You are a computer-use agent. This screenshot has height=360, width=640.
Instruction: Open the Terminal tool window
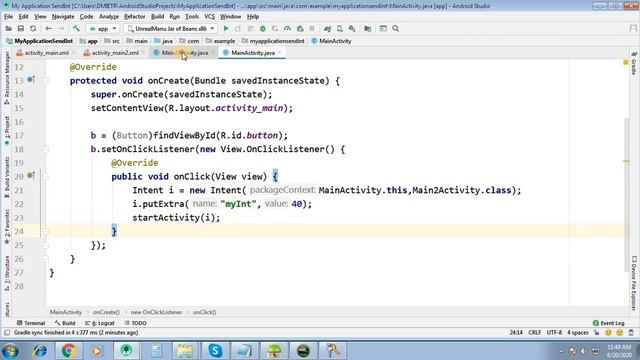point(31,323)
